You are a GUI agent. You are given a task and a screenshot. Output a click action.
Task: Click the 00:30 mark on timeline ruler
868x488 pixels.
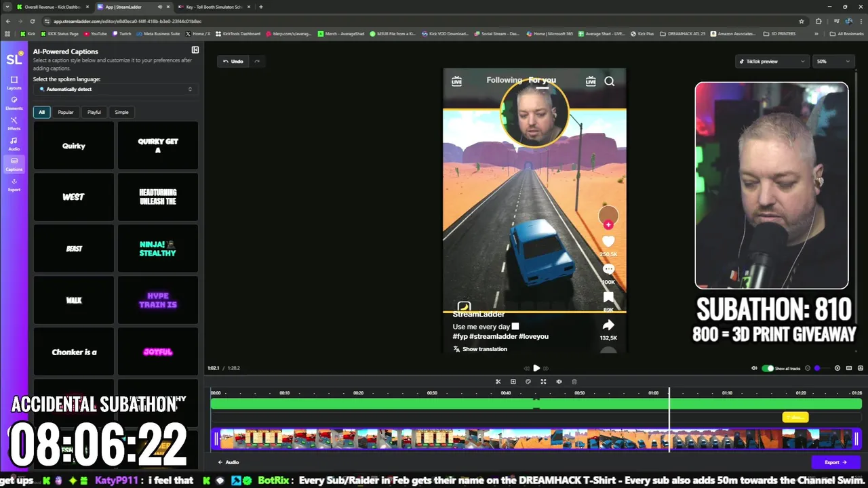[x=432, y=393]
